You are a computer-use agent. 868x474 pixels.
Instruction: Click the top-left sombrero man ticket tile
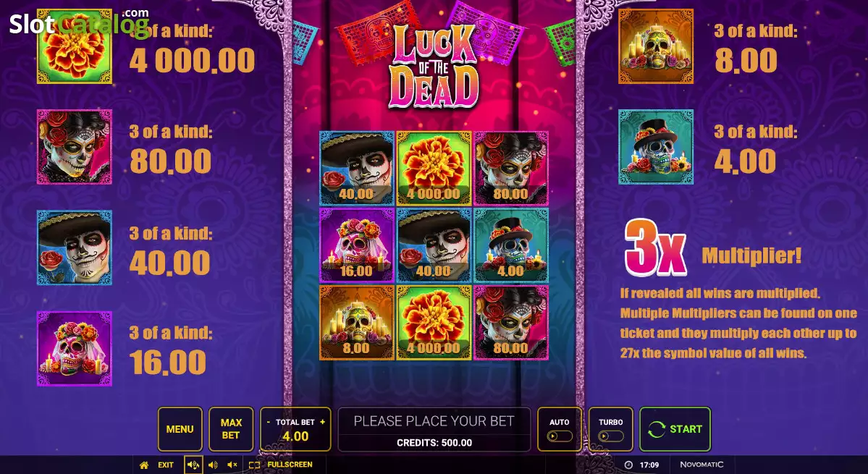[357, 168]
